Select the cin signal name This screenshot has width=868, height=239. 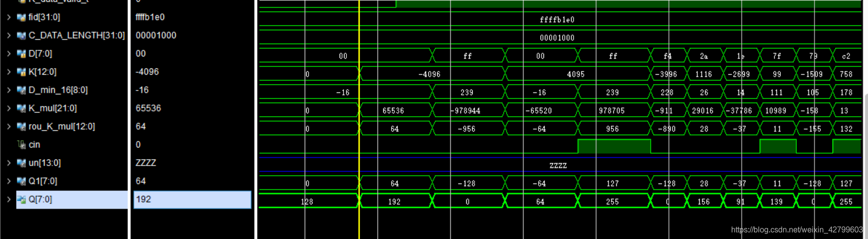tap(34, 145)
